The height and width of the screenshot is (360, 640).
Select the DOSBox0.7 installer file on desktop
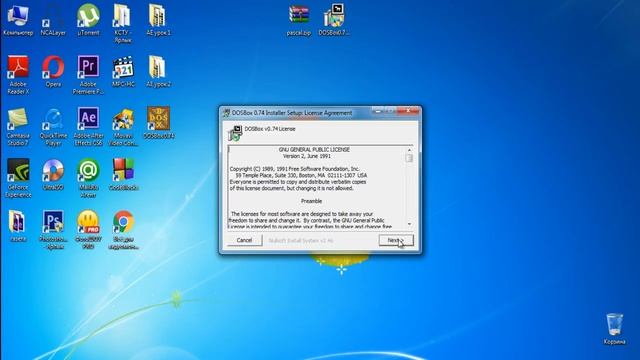pos(334,20)
